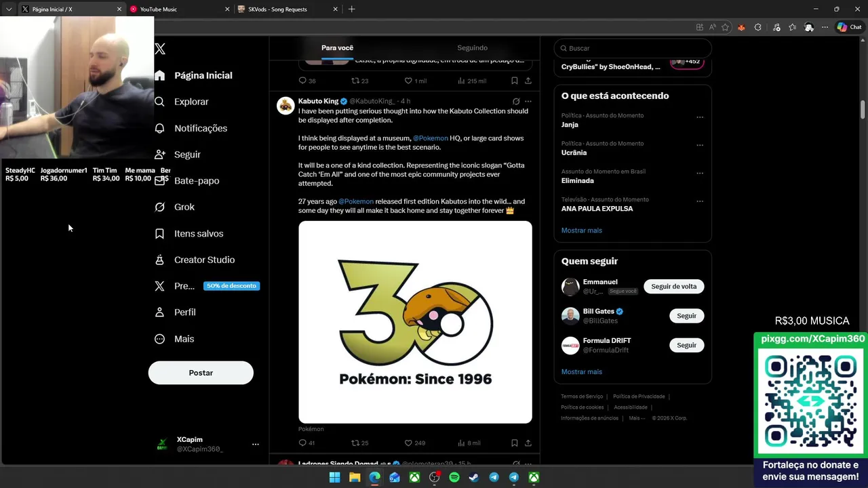868x488 pixels.
Task: Open a new browser tab
Action: coord(351,9)
